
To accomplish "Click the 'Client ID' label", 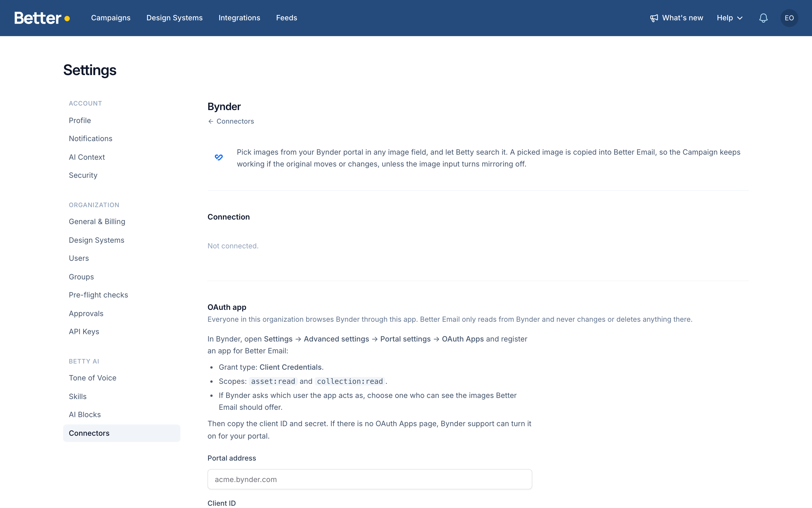I will (x=221, y=503).
